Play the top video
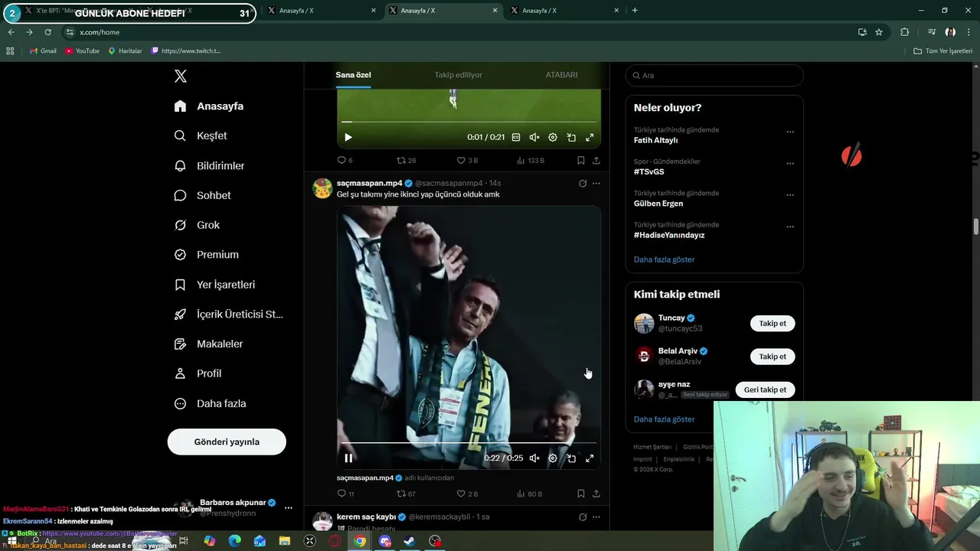Viewport: 980px width, 551px height. click(x=348, y=138)
